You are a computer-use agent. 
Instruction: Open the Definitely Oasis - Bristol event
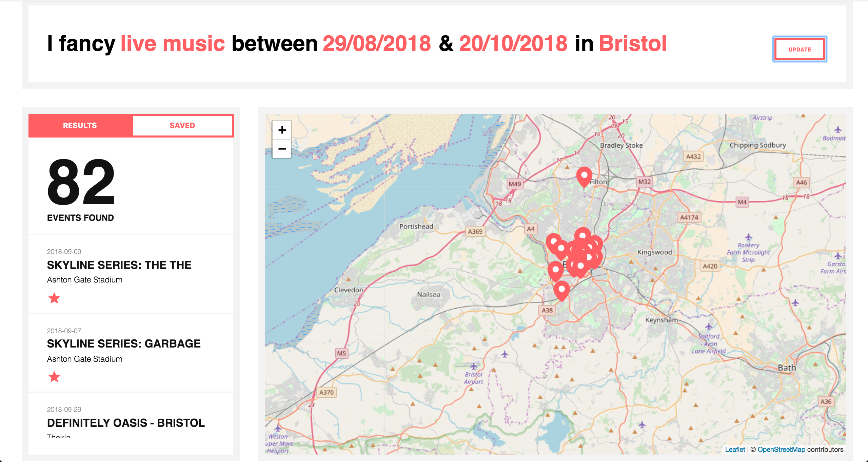point(126,423)
